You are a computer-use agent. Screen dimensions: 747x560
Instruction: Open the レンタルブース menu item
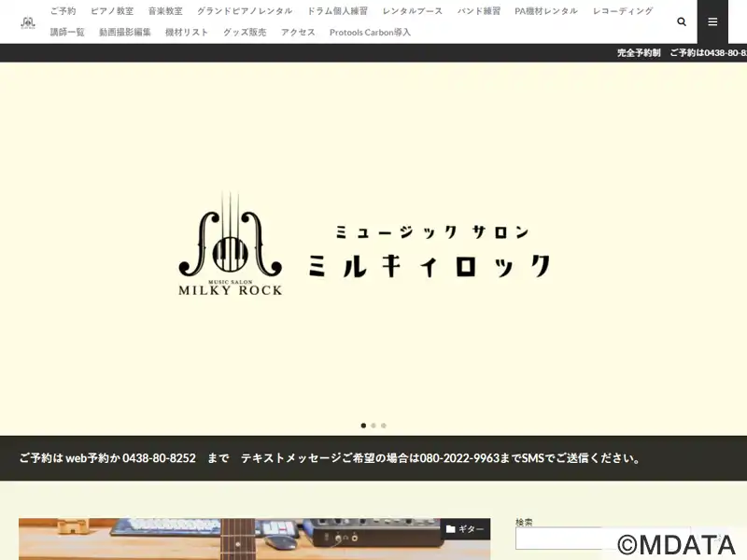[413, 11]
